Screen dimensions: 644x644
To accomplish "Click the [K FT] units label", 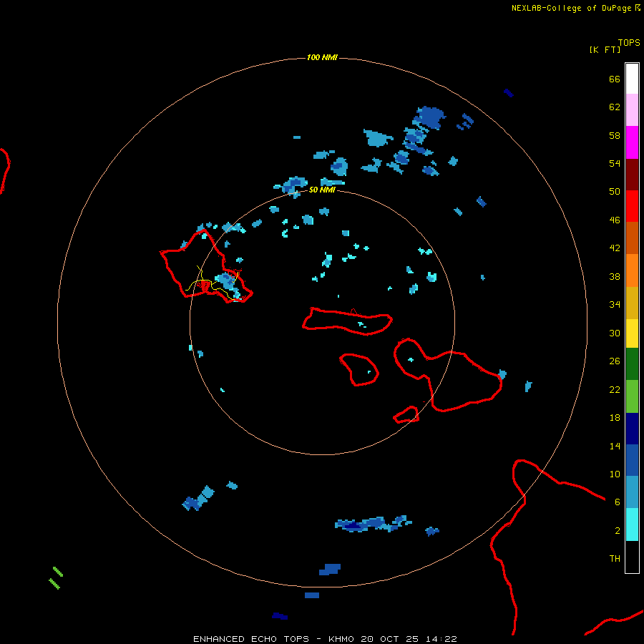I will coord(605,50).
